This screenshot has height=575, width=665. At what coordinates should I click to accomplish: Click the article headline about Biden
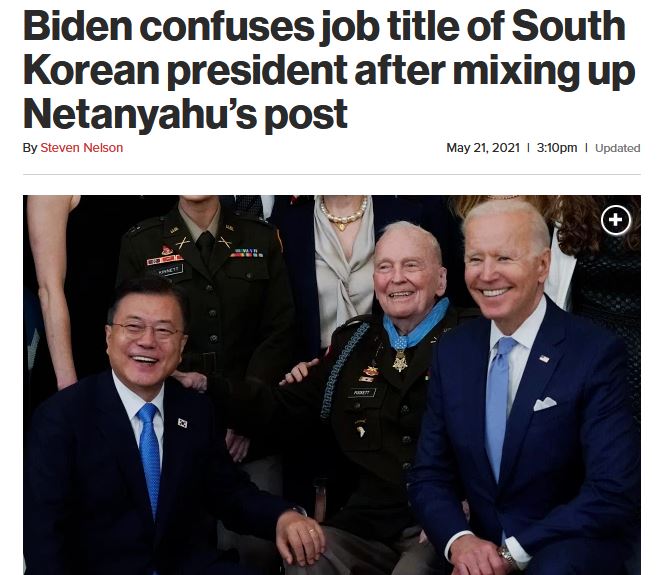click(329, 70)
